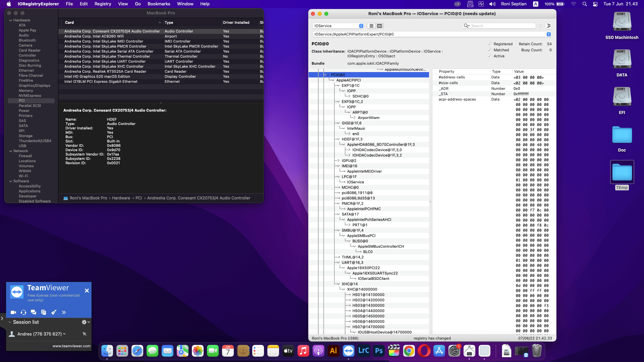This screenshot has width=644, height=362.
Task: Open the IOService plane dropdown
Action: [338, 26]
